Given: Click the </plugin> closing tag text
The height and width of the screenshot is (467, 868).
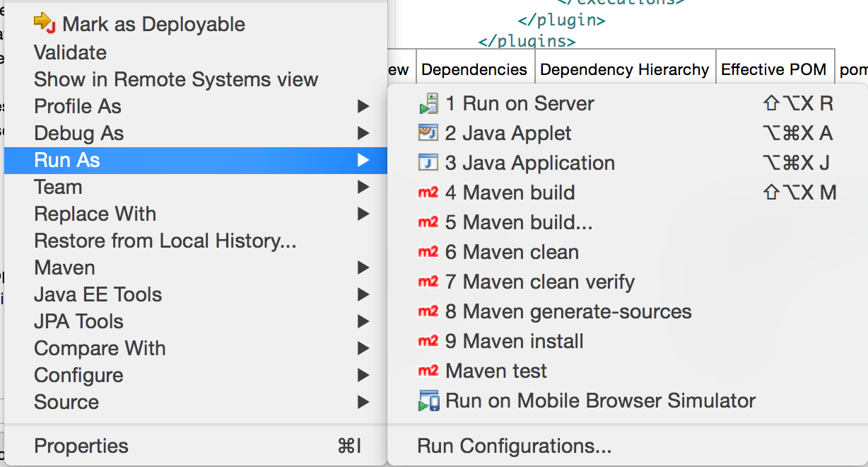Looking at the screenshot, I should pyautogui.click(x=562, y=20).
